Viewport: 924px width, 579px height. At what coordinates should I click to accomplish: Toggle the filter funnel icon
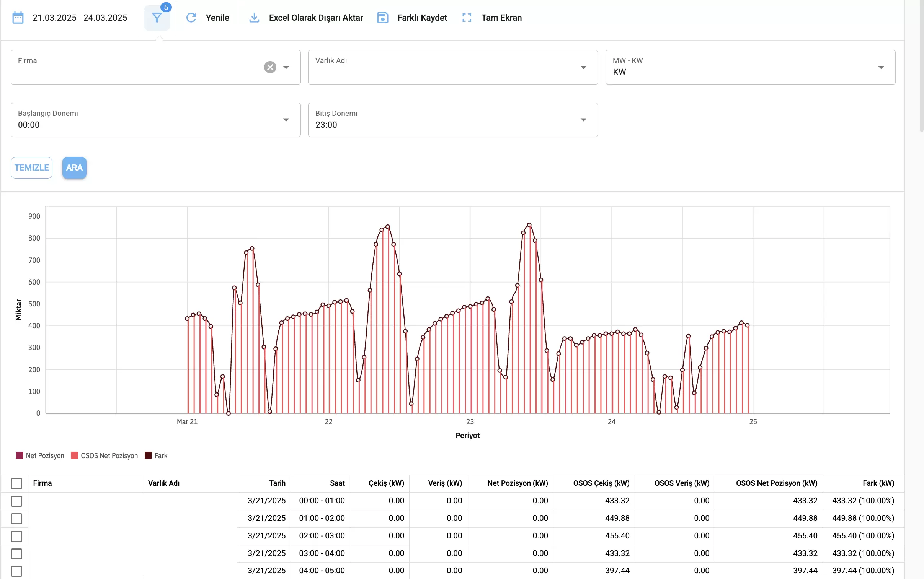click(x=157, y=18)
